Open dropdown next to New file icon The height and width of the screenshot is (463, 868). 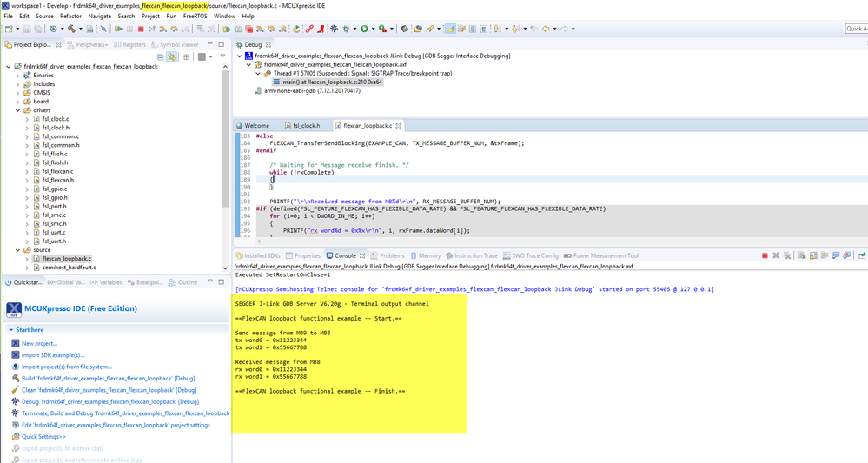point(17,29)
